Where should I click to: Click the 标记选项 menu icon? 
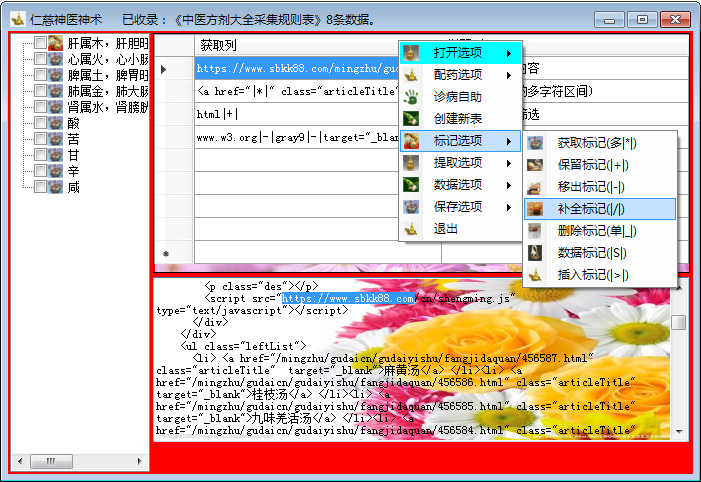(x=411, y=141)
